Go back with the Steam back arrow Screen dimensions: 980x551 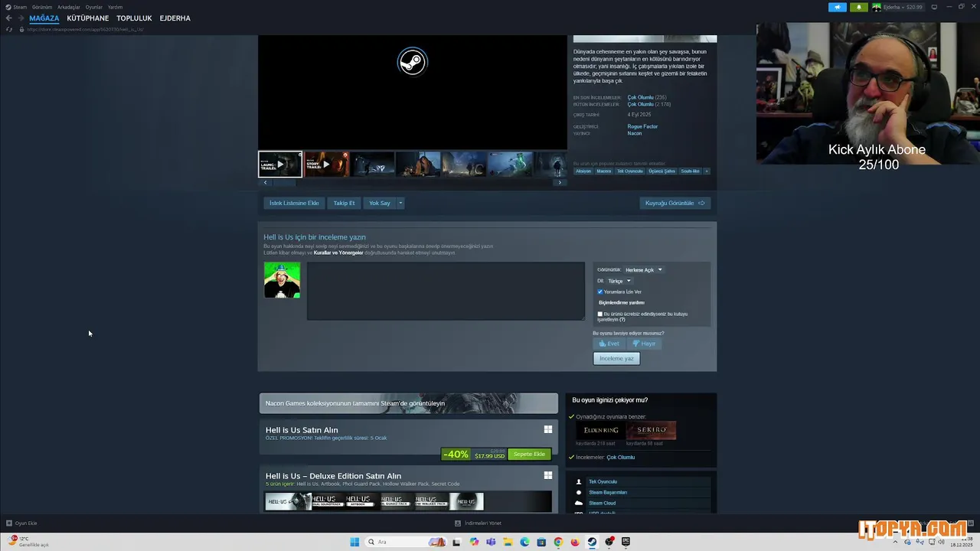pyautogui.click(x=8, y=18)
